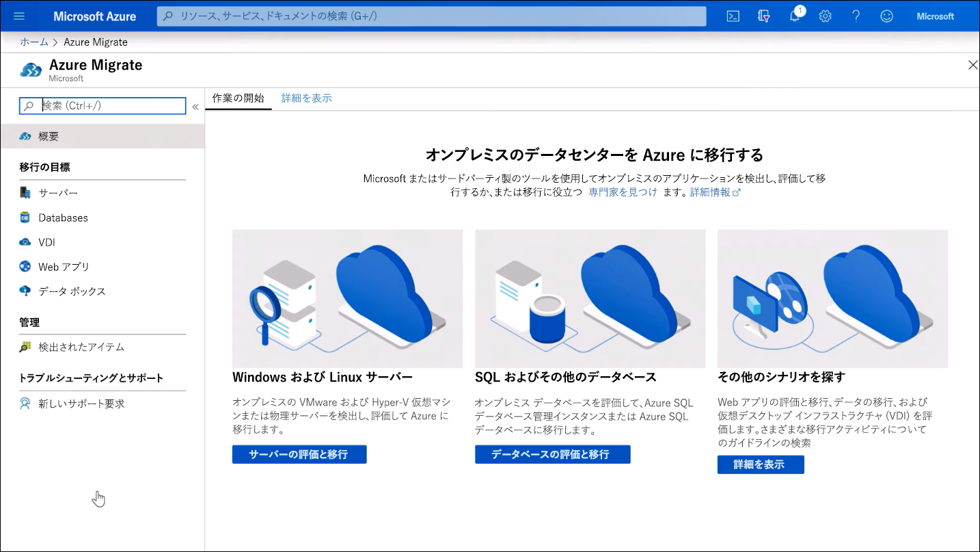Open the help question mark
Image resolution: width=980 pixels, height=552 pixels.
(x=856, y=16)
